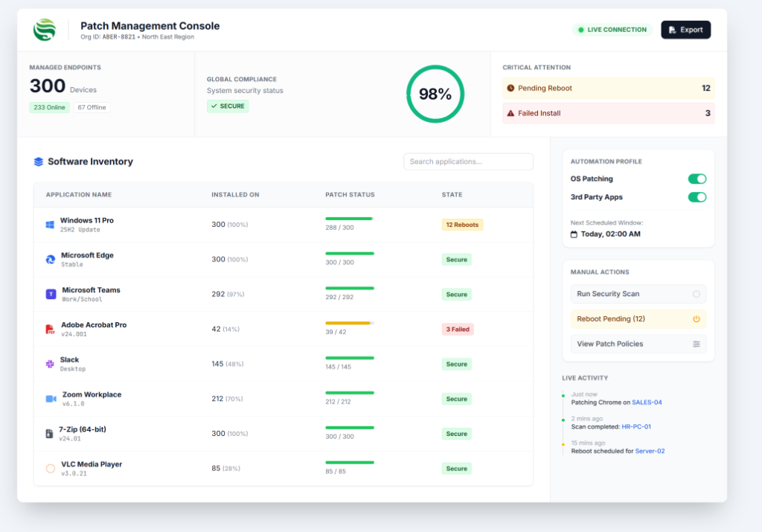Click the Search applications field
Screen dimensions: 762x532
pos(468,161)
